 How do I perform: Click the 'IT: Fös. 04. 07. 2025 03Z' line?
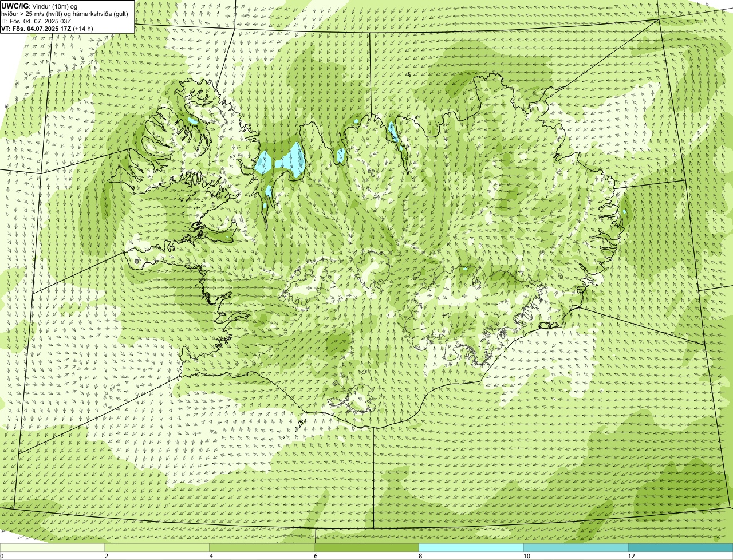pos(36,21)
